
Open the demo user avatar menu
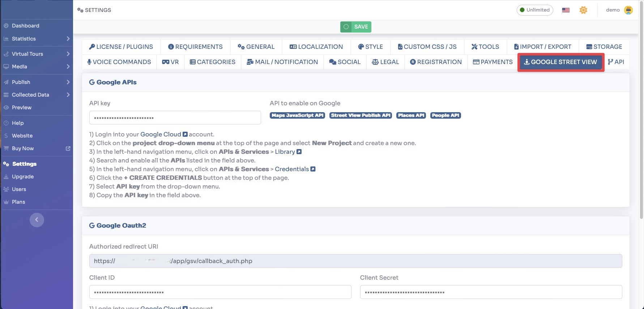[628, 10]
